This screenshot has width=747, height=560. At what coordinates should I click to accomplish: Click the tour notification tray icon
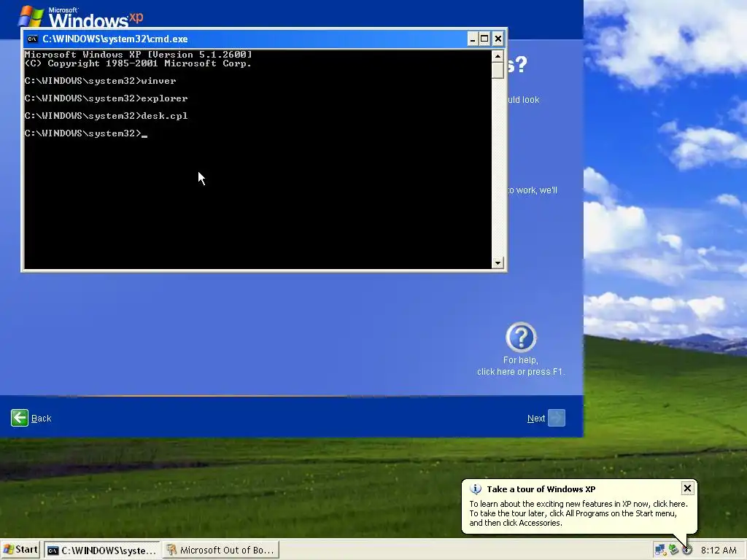(x=686, y=550)
